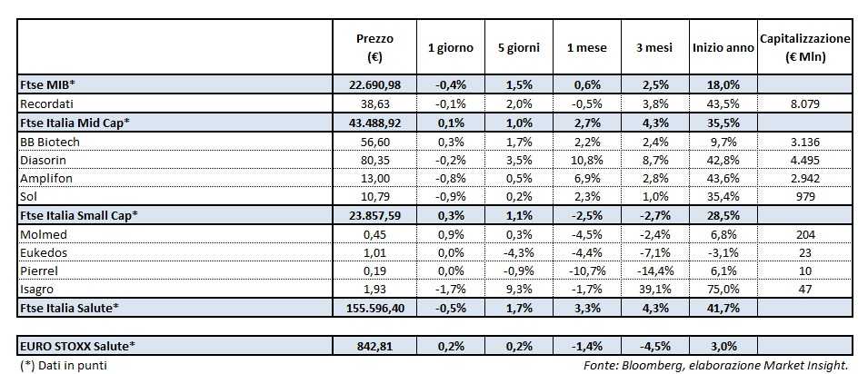Click the Prezzo (€) column header

[x=374, y=47]
